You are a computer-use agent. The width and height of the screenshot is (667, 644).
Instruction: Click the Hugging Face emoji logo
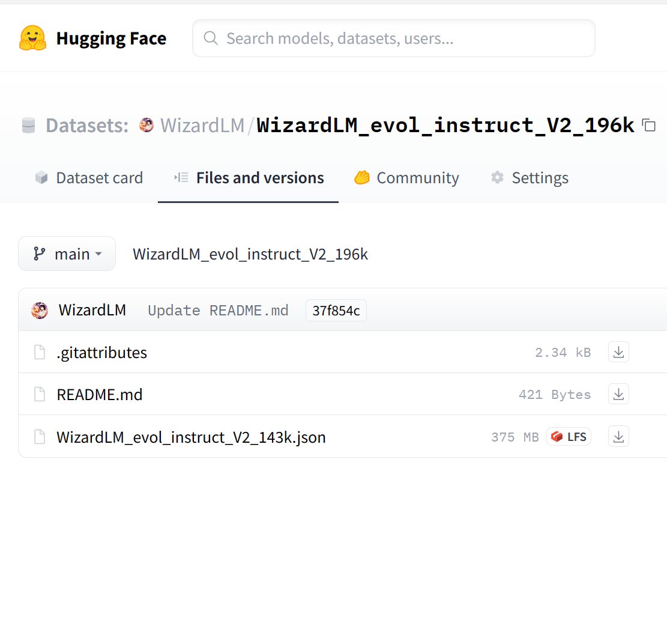(x=33, y=38)
